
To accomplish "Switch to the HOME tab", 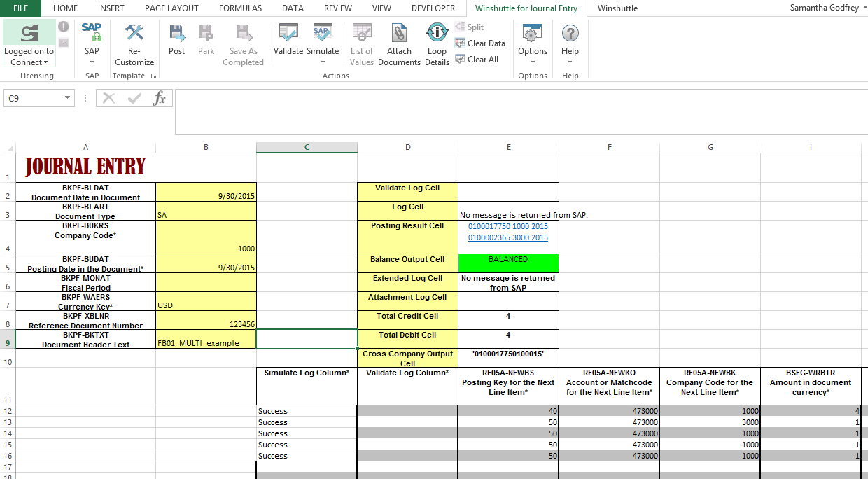I will [66, 8].
